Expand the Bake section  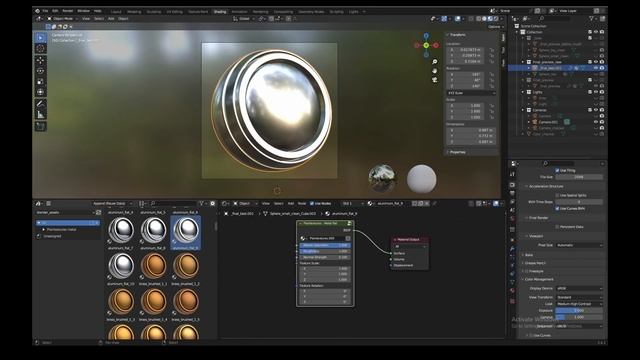pos(529,255)
